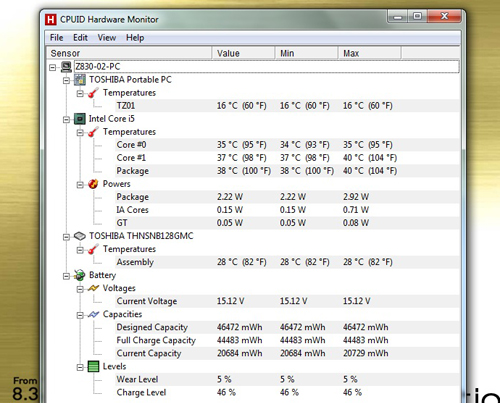Collapse Temperatures under Intel Core i5

80,133
